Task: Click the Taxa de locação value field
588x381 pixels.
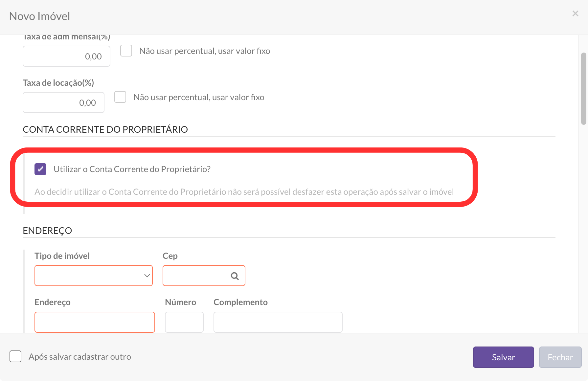Action: coord(63,102)
